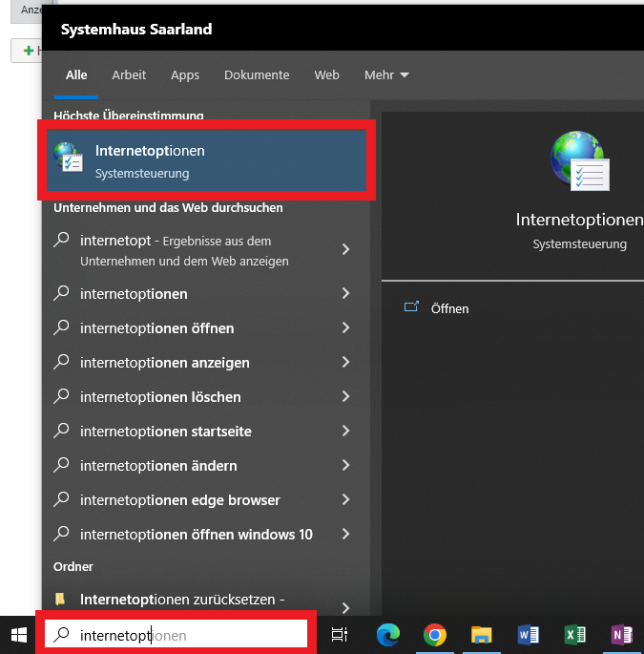This screenshot has height=654, width=644.
Task: Expand arrow beside internetoptionen löschen
Action: 345,396
